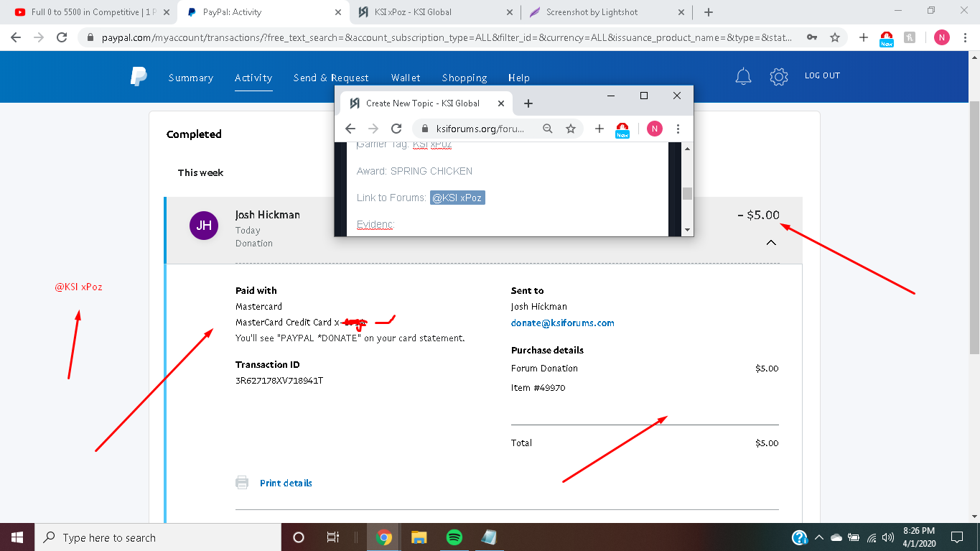This screenshot has height=551, width=980.
Task: Open Send & Request in PayPal nav
Action: point(331,78)
